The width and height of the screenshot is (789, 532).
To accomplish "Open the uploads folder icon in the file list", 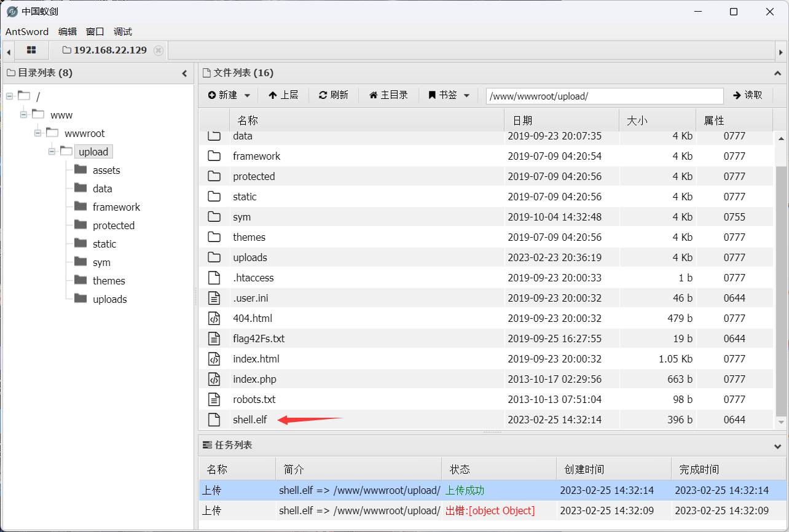I will point(214,257).
